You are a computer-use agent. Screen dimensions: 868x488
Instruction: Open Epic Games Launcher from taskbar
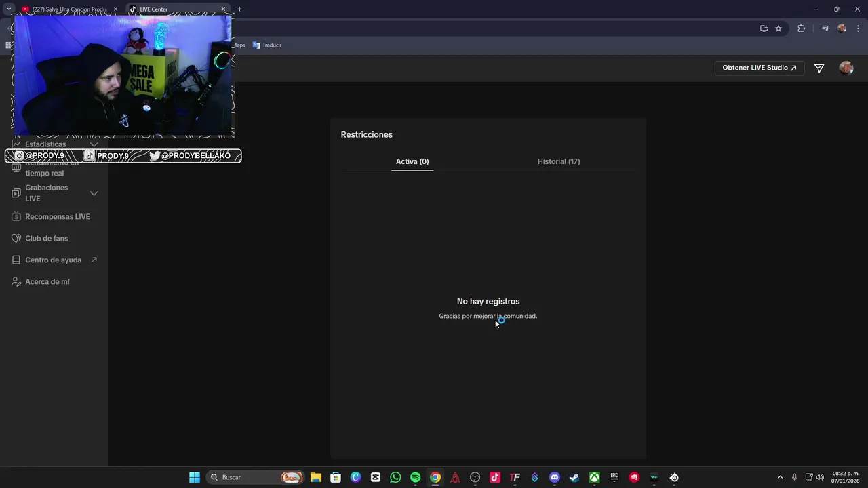(614, 477)
